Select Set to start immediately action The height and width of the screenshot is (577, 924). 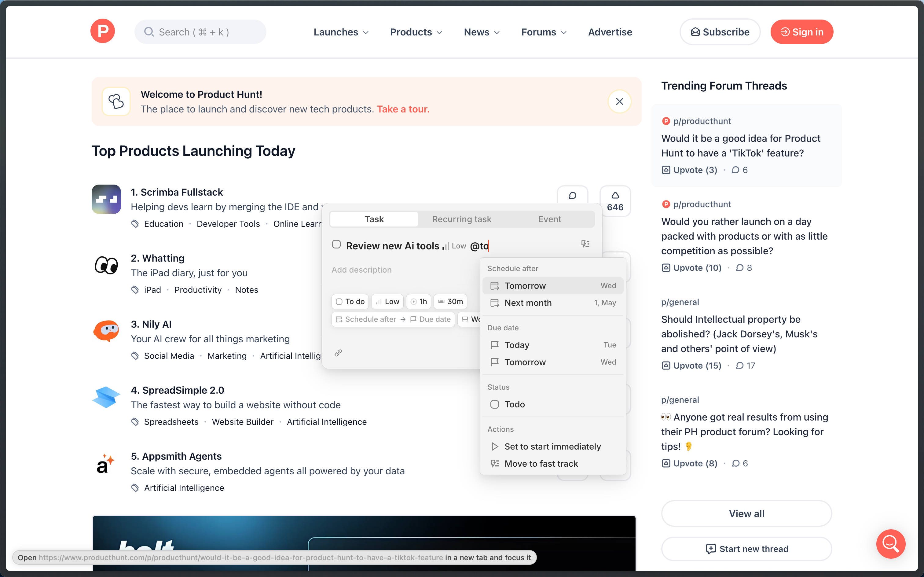click(x=552, y=447)
